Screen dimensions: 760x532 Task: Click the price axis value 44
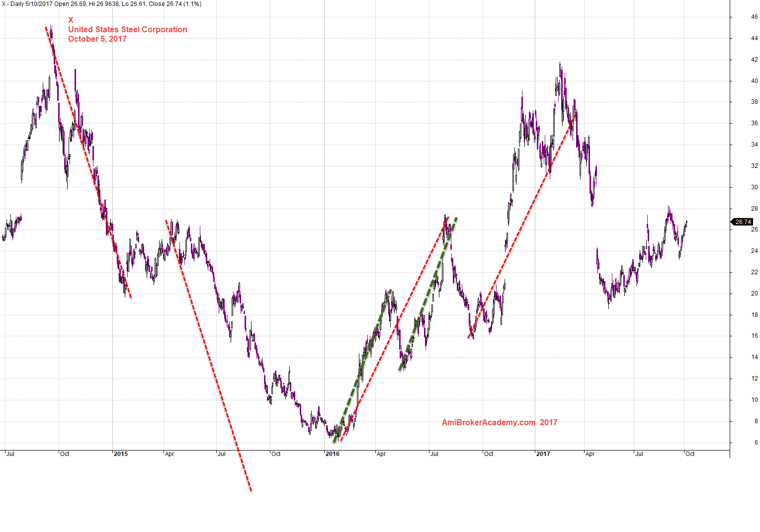pos(755,38)
